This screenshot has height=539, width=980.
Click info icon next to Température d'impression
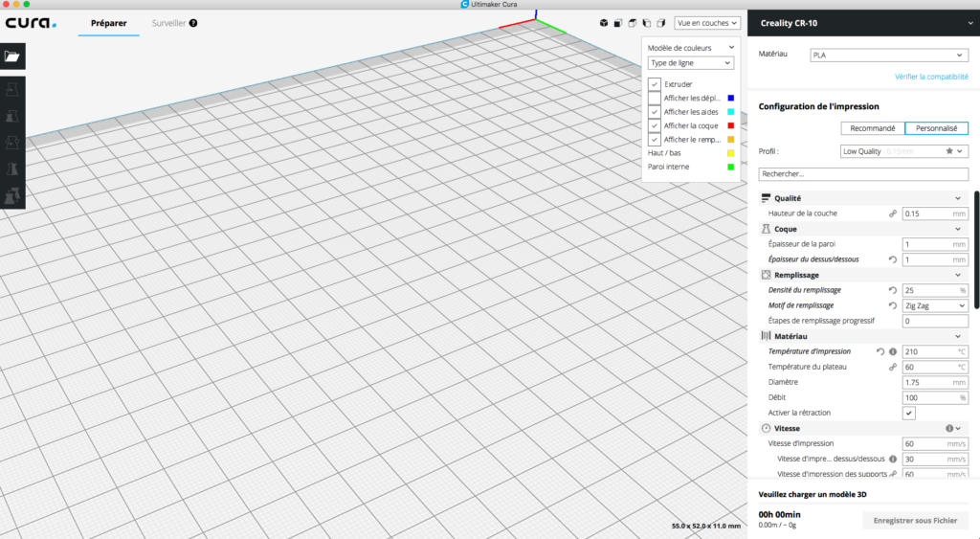[x=892, y=351]
